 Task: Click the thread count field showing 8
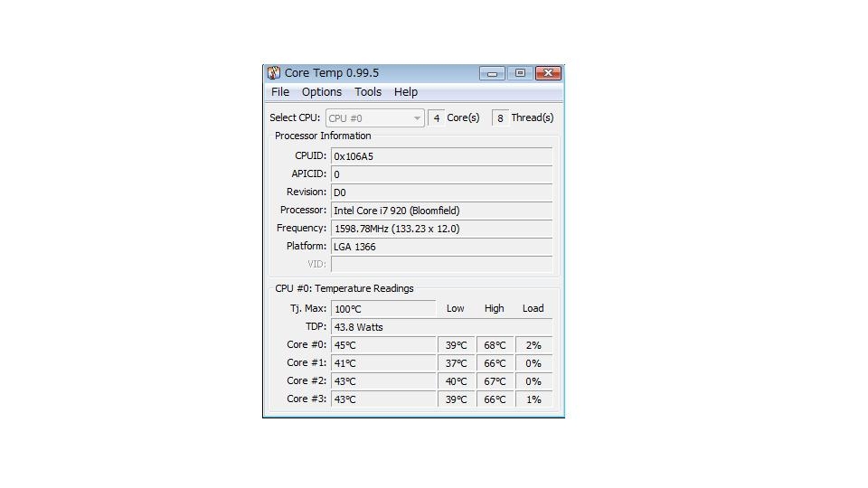pos(500,117)
